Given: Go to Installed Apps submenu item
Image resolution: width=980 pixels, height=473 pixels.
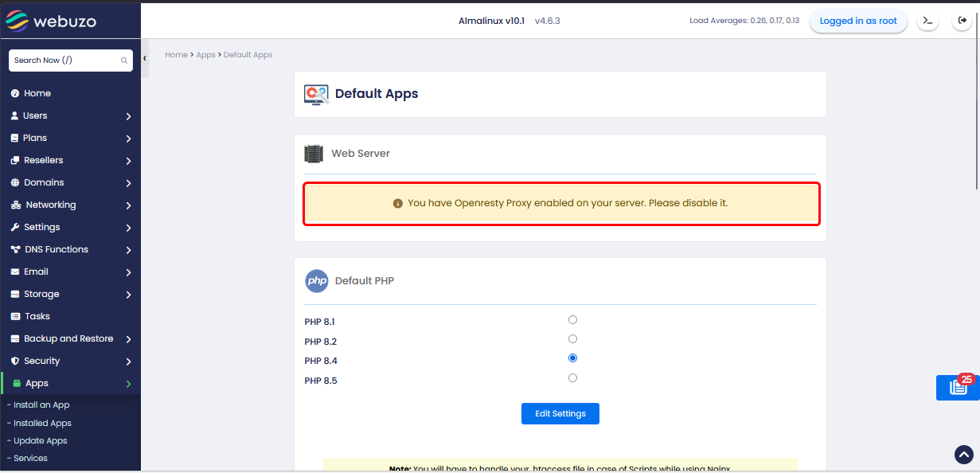Looking at the screenshot, I should (42, 424).
